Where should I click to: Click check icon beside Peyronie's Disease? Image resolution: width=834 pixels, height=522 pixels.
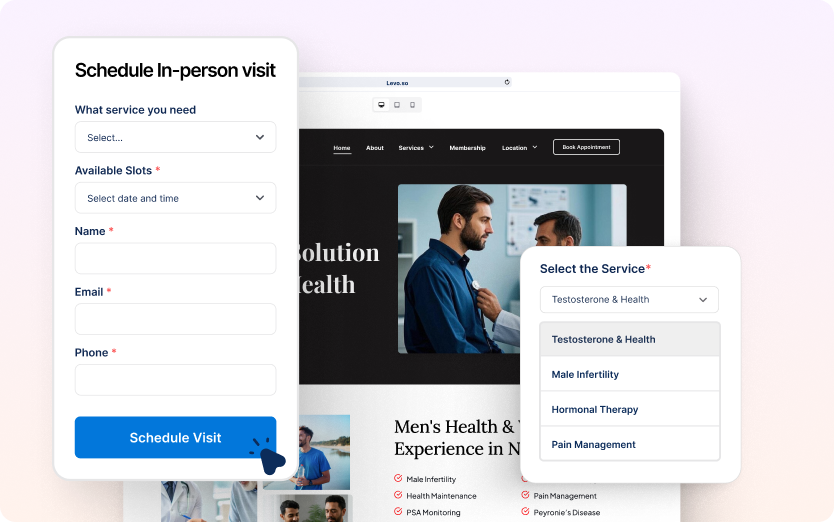click(x=525, y=512)
